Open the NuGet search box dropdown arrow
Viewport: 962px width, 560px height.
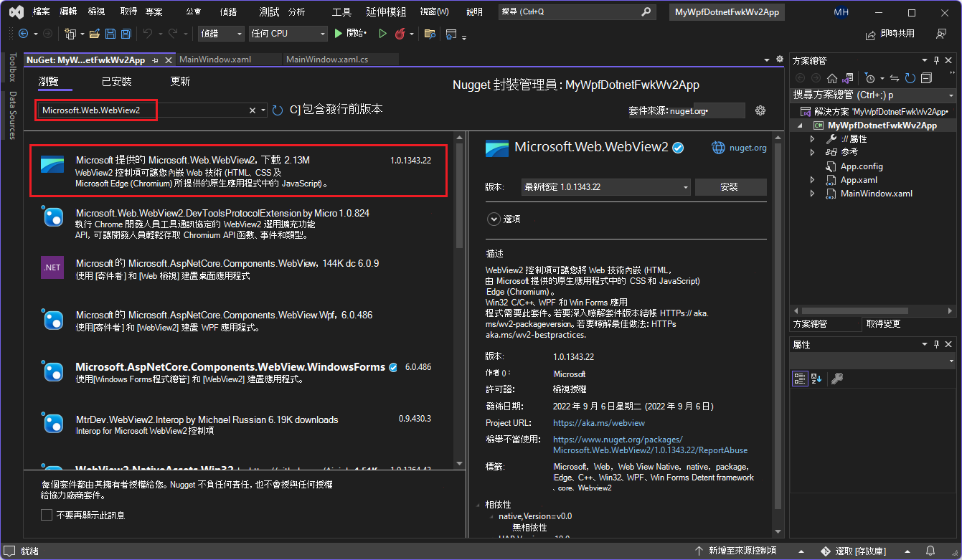click(x=264, y=110)
